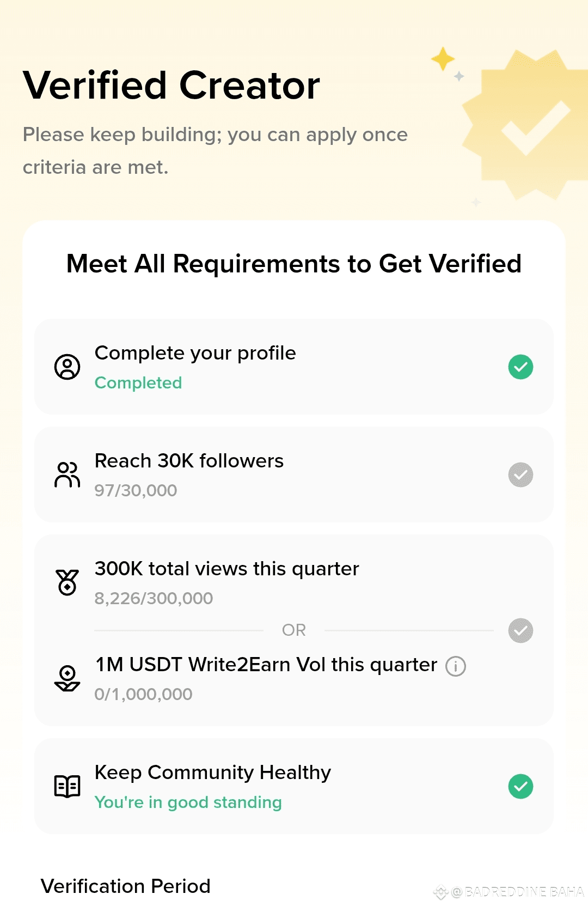Click the profile person icon
The width and height of the screenshot is (588, 906).
pyautogui.click(x=67, y=367)
